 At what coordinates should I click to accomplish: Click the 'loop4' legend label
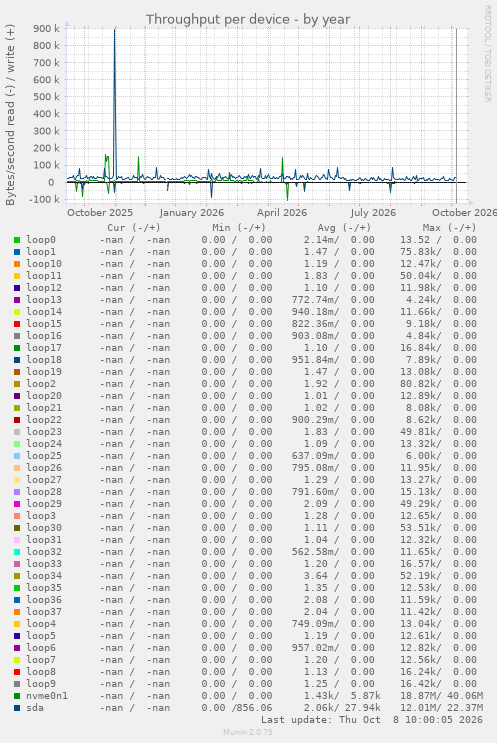pos(41,624)
